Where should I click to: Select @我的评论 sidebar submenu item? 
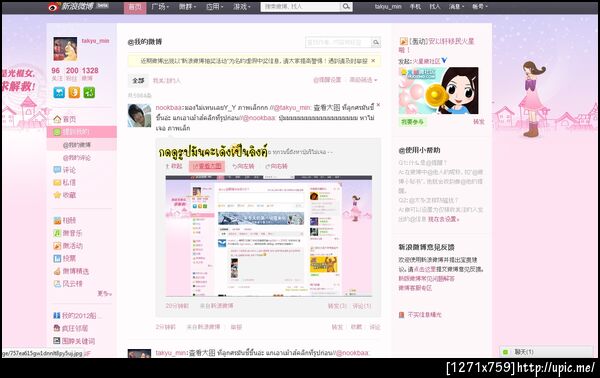(x=77, y=158)
